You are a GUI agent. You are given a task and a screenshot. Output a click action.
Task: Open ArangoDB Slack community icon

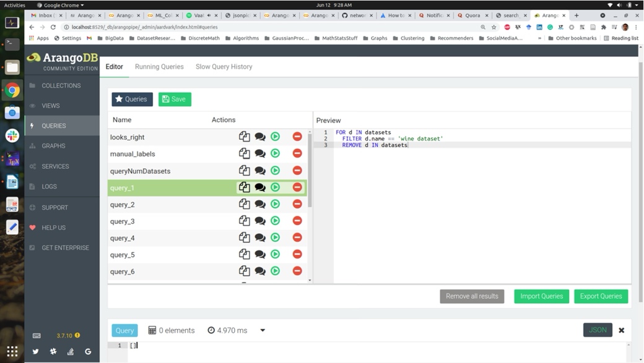[x=53, y=351]
